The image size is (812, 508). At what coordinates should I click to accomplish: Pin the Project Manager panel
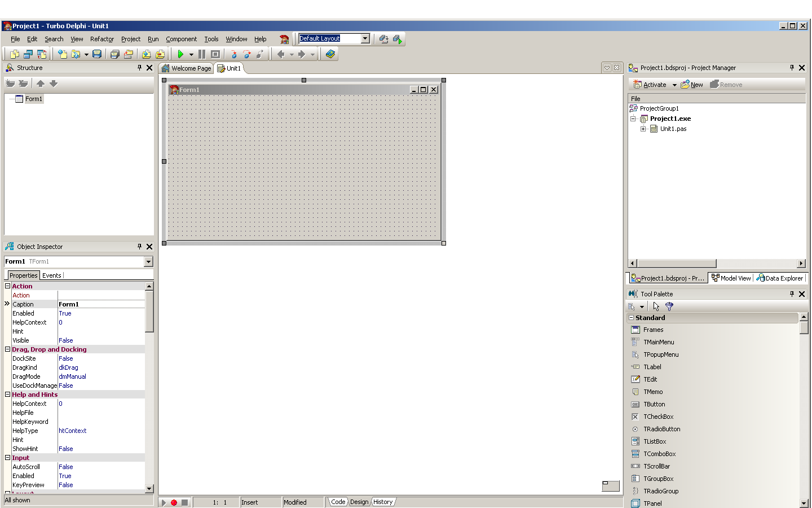[792, 68]
